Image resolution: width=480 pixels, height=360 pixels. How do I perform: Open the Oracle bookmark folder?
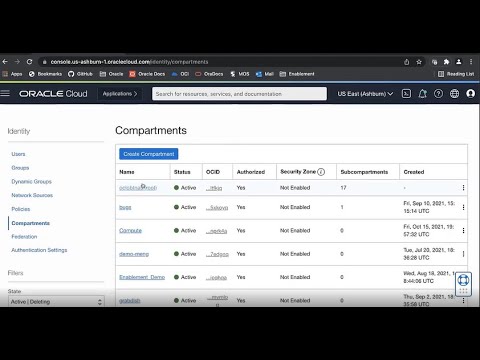click(112, 74)
